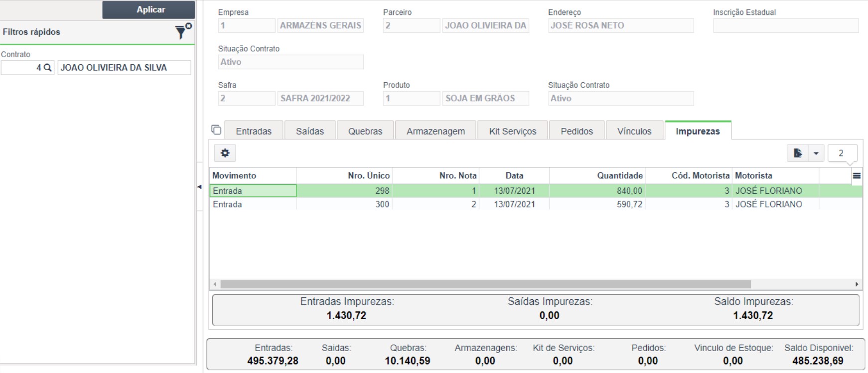868x373 pixels.
Task: Click the Aplicar button
Action: pos(148,9)
